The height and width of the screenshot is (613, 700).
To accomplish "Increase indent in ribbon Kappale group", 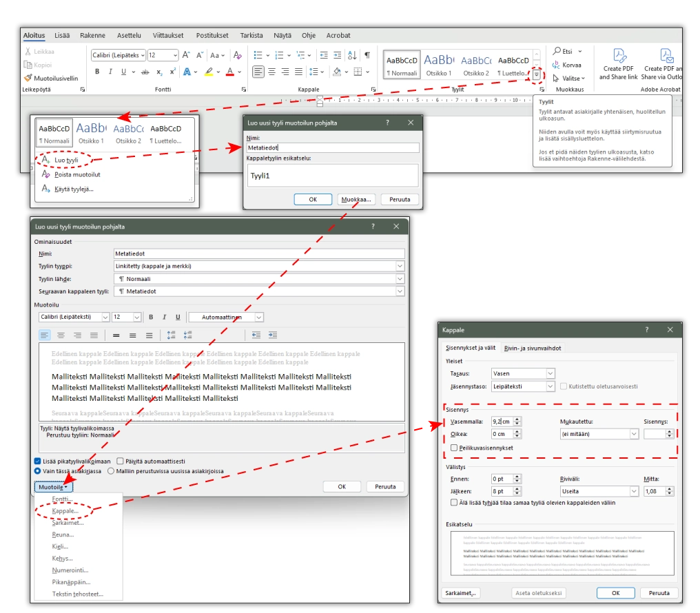I will click(338, 55).
